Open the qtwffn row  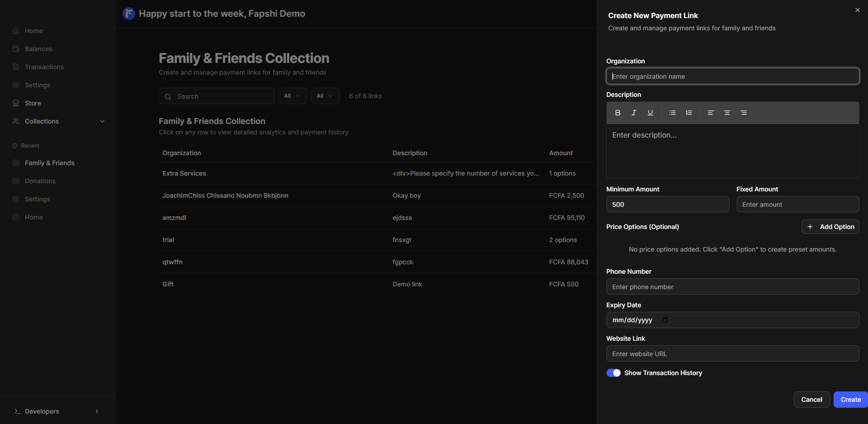pos(377,262)
